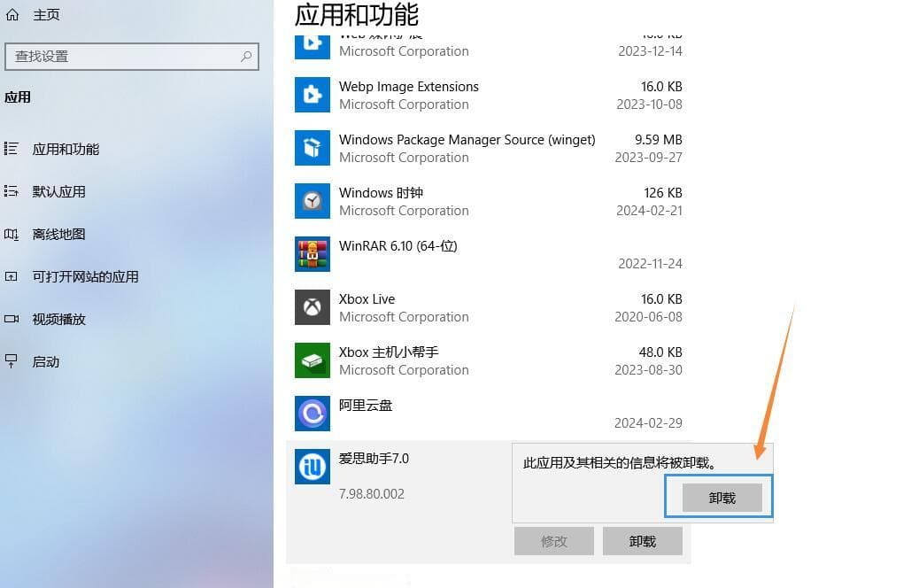Click the 126 KB size value
Screen dimensions: 911x588
(x=663, y=193)
